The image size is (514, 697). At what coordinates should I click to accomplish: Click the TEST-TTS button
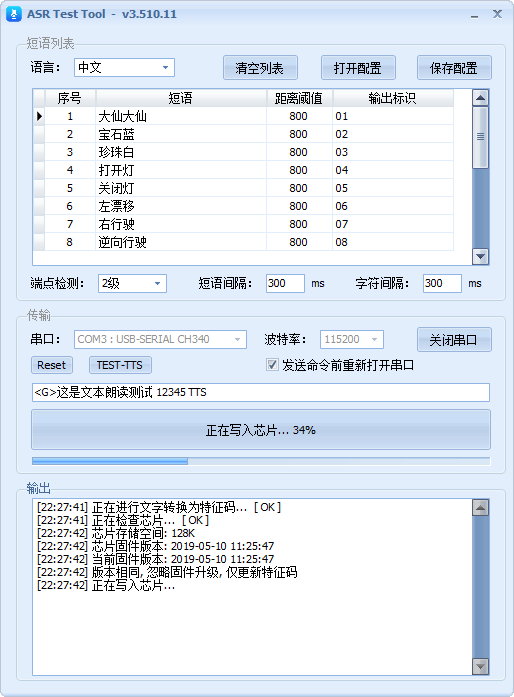(x=120, y=365)
